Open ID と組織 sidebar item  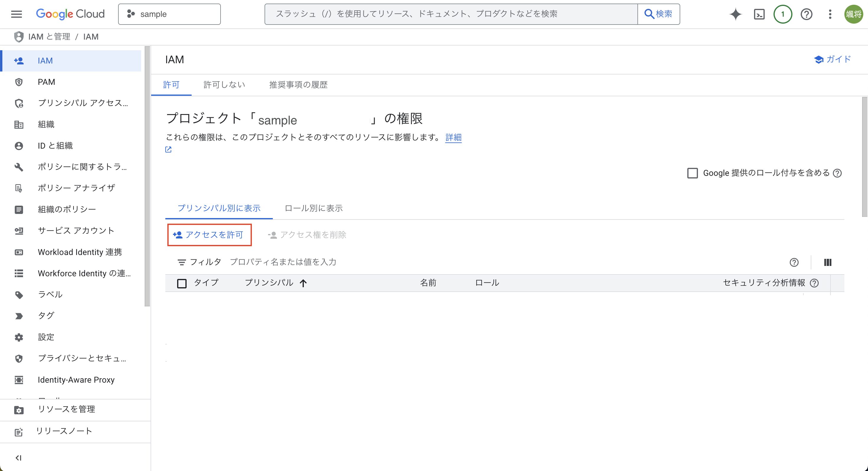[71, 146]
